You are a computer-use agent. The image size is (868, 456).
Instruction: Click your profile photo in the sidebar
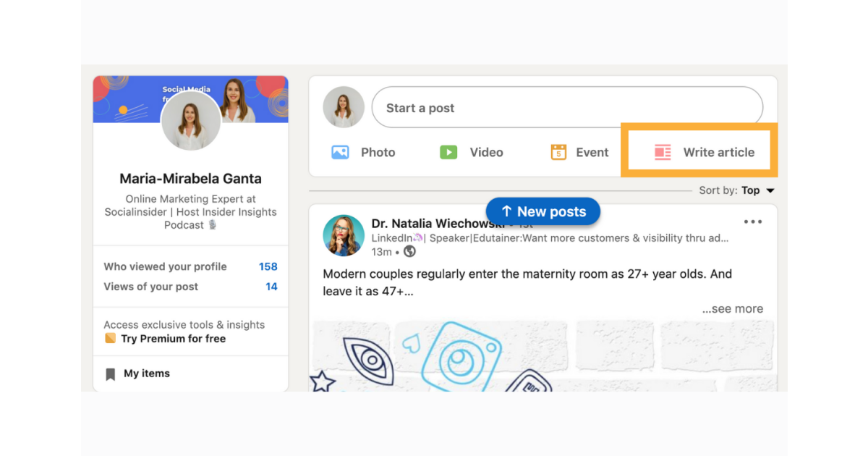190,120
